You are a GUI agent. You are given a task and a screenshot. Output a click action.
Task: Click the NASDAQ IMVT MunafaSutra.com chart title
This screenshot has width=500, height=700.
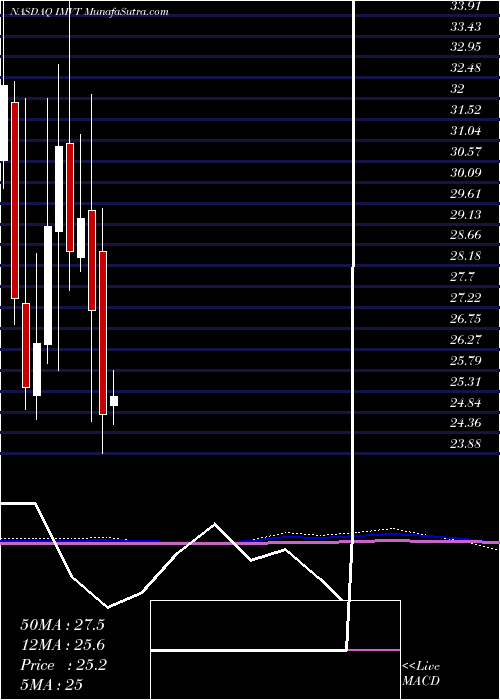(89, 12)
